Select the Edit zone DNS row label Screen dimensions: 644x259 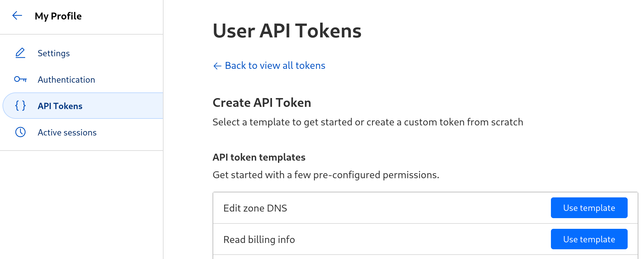[x=255, y=208]
